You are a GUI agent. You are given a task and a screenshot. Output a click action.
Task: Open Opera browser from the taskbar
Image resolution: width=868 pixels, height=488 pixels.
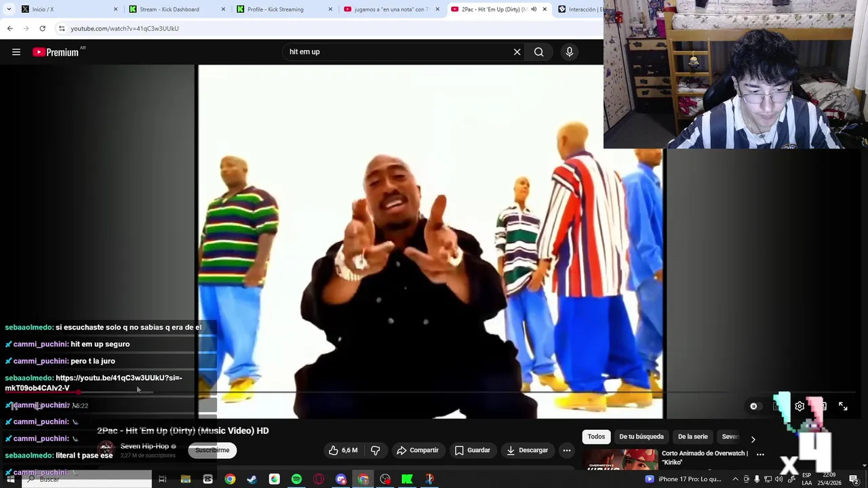319,479
